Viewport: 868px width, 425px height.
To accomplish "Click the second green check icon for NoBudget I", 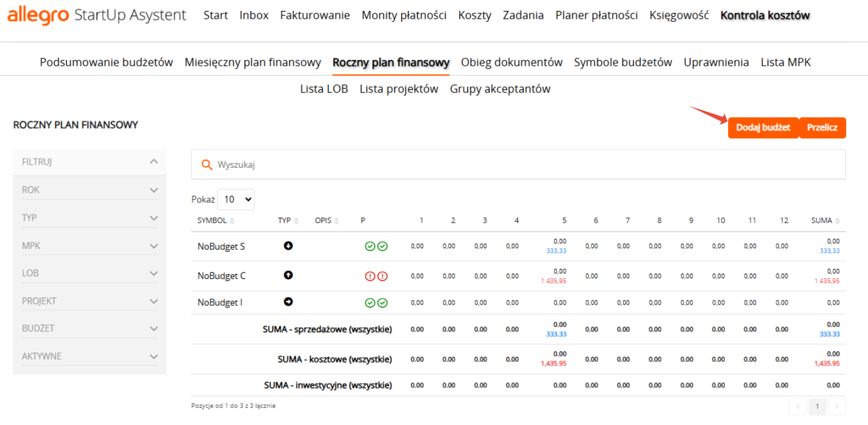I will click(x=382, y=303).
